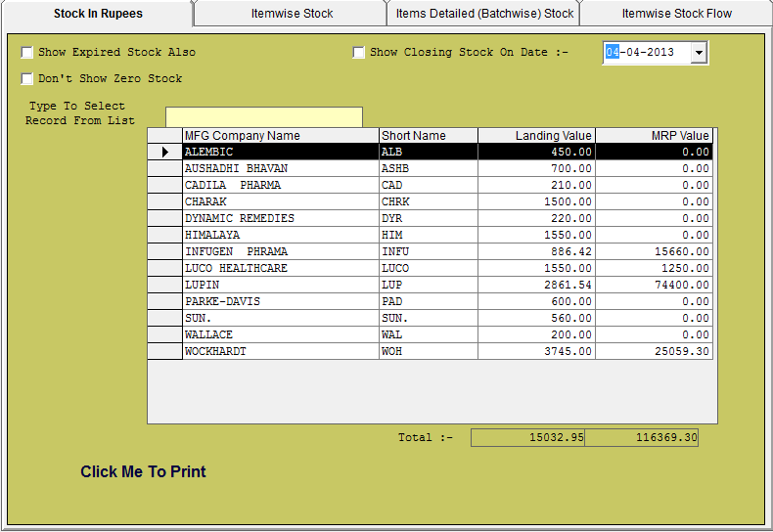Toggle Show Closing Stock On Date checkbox

click(x=359, y=53)
